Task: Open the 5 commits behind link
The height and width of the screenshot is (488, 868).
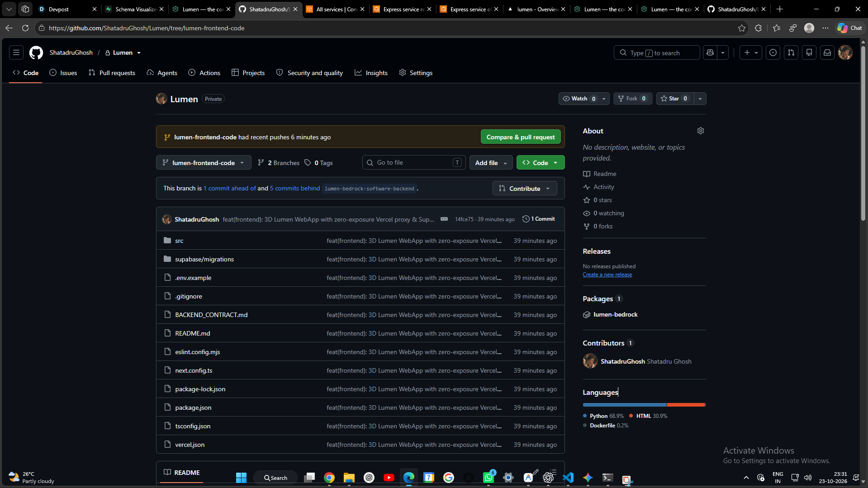Action: [295, 189]
